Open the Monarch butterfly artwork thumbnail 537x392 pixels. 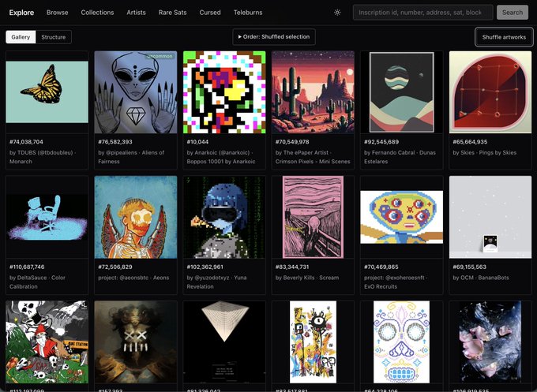click(47, 92)
